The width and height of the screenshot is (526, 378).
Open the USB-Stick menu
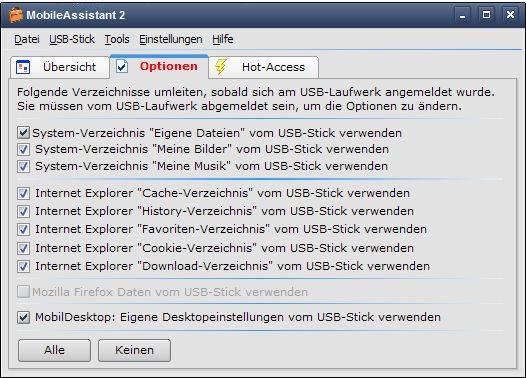[72, 39]
